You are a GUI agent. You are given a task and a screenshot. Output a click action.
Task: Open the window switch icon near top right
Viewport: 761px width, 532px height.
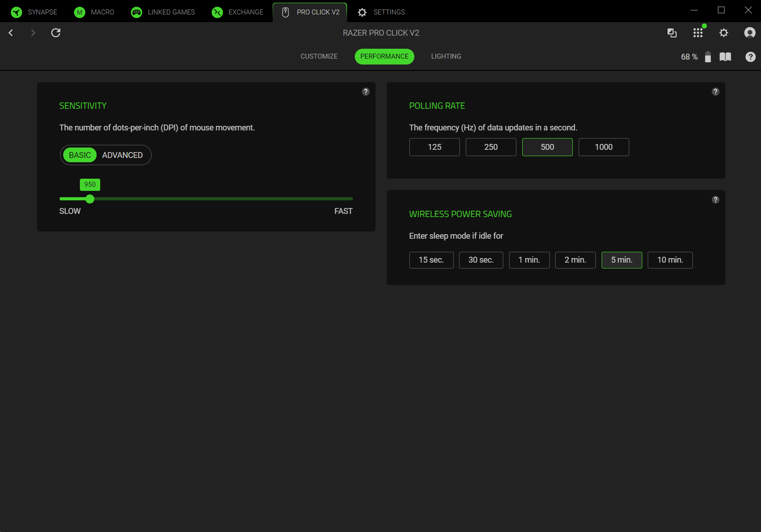pos(672,32)
